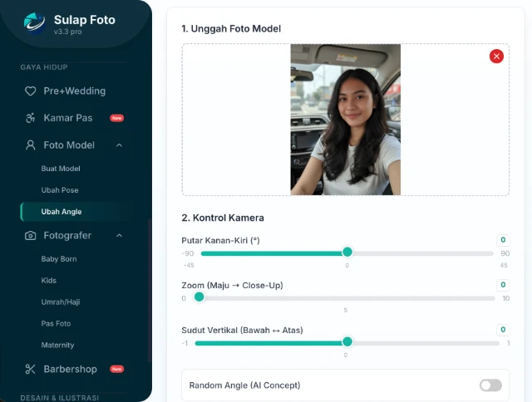Click the Sulap Foto logo icon

point(35,24)
